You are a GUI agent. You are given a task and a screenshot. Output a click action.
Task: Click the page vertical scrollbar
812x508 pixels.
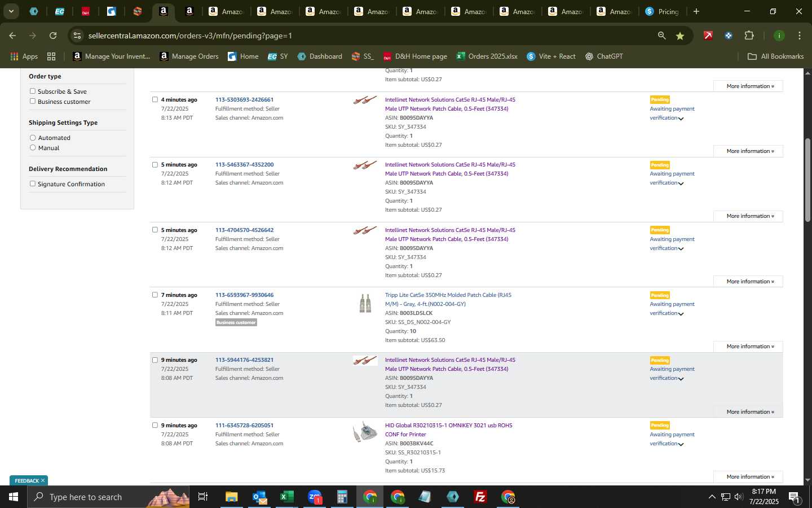click(x=807, y=179)
